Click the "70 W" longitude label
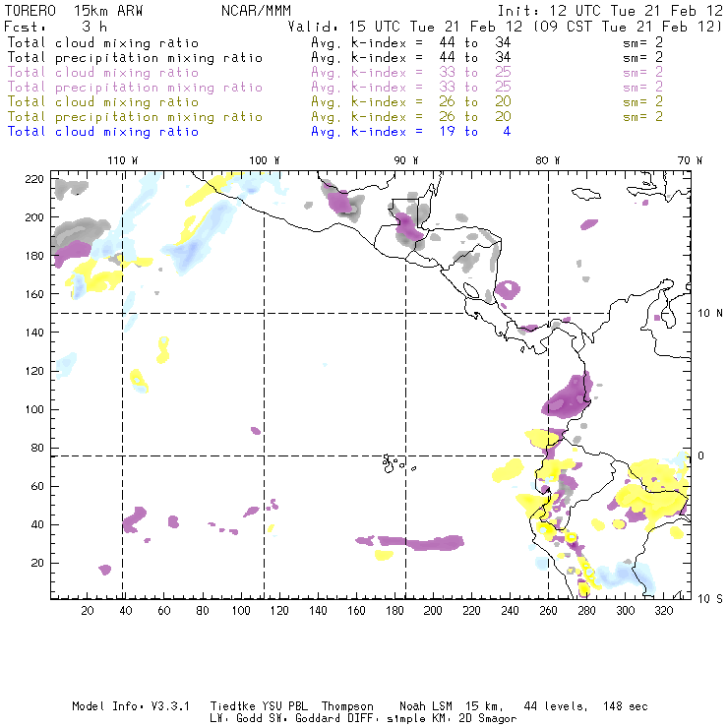The image size is (728, 728). click(690, 160)
